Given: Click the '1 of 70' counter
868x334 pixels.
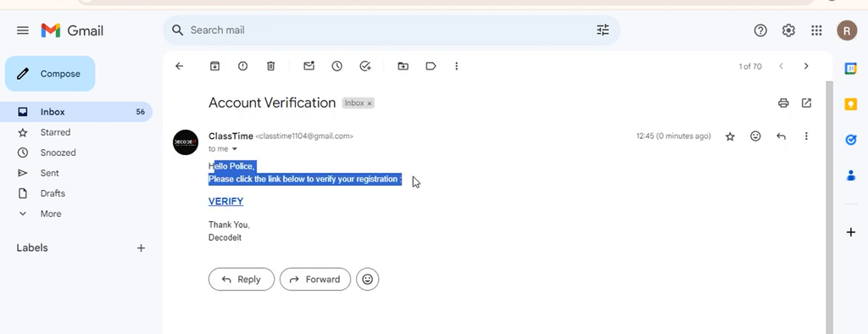Looking at the screenshot, I should [x=750, y=66].
